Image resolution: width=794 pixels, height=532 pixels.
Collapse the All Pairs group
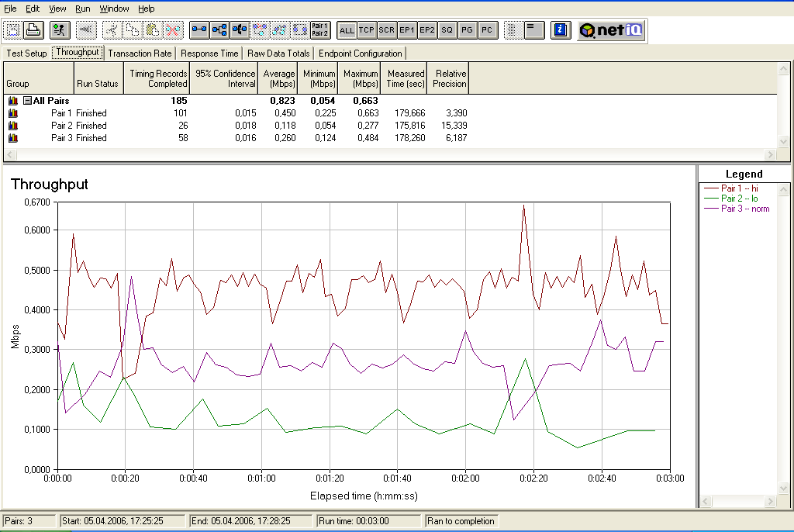27,101
